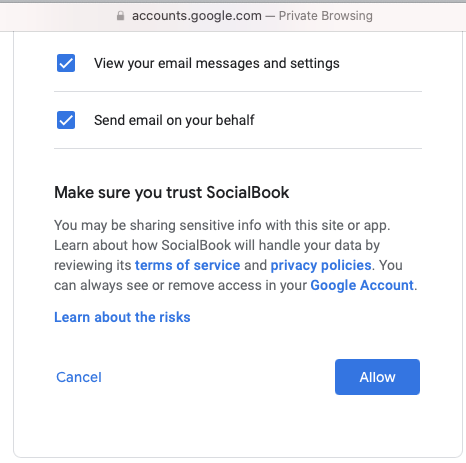Viewport: 466px width, 463px height.
Task: Click the divider line below the Send email permission
Action: 238,148
